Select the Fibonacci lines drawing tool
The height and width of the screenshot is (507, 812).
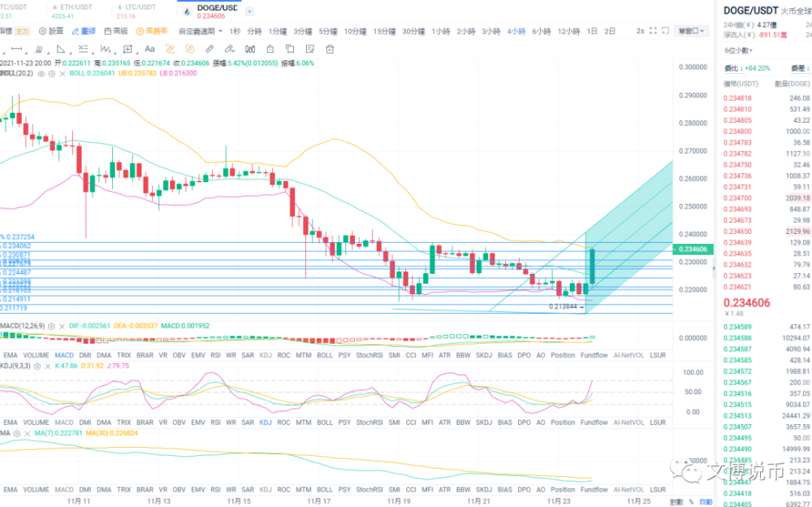(x=83, y=50)
